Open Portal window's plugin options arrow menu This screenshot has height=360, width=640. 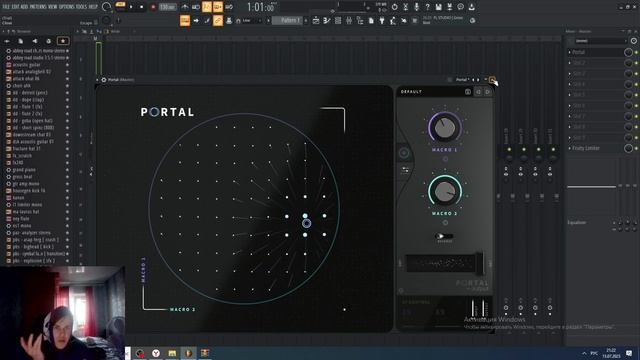[x=98, y=80]
